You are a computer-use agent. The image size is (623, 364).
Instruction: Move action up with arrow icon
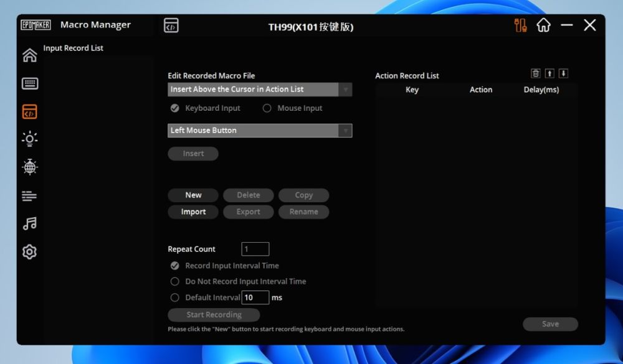549,73
